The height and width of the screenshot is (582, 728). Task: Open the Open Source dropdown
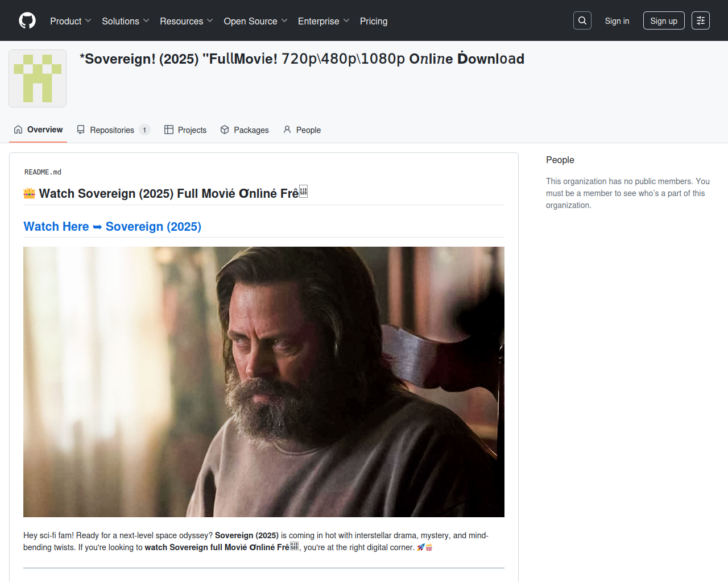coord(255,21)
